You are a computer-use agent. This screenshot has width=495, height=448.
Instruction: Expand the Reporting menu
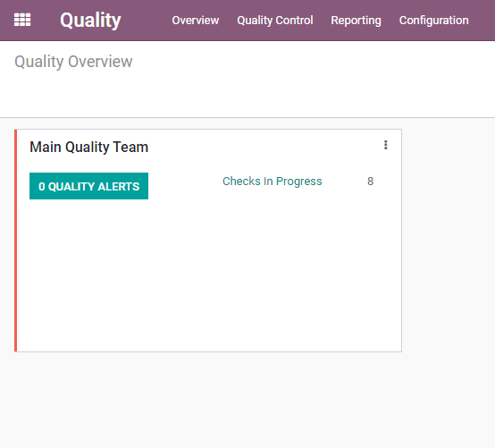point(356,21)
